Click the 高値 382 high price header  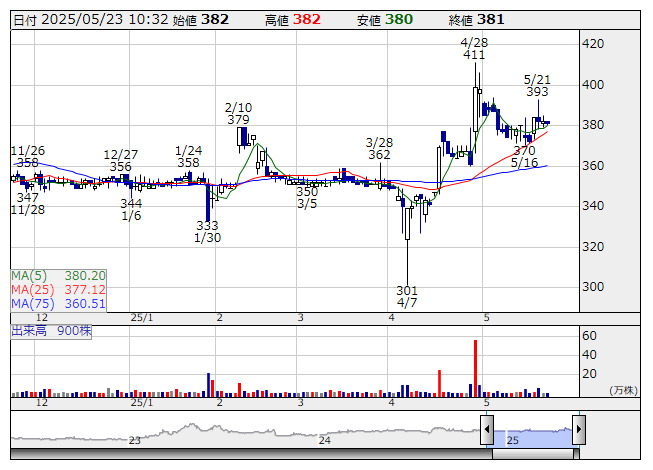click(292, 19)
